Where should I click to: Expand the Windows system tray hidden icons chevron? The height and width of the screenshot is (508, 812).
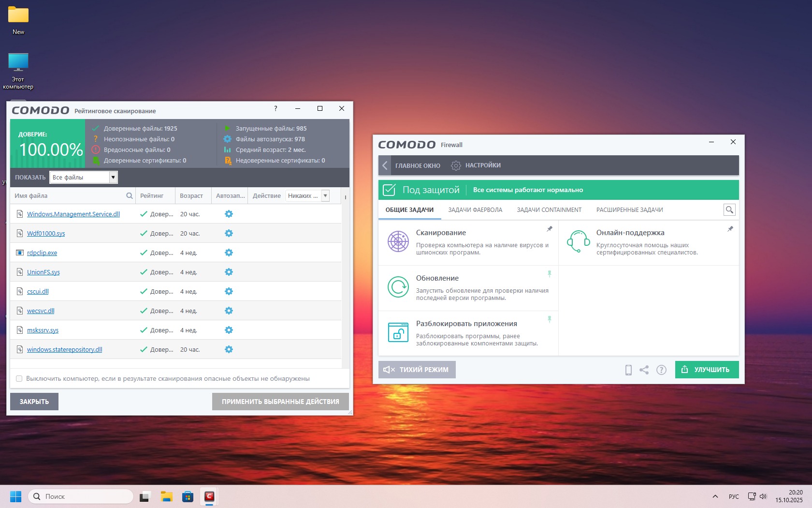[x=715, y=496]
